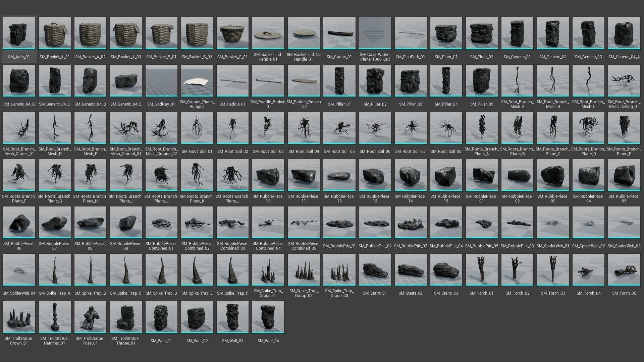Select SM_Basket_B_02 thumbnail

(197, 33)
